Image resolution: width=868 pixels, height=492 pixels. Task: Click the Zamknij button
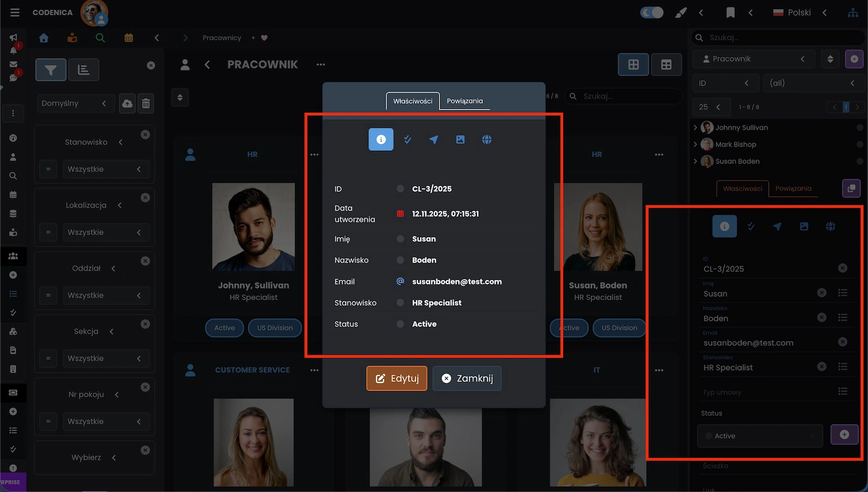(467, 378)
